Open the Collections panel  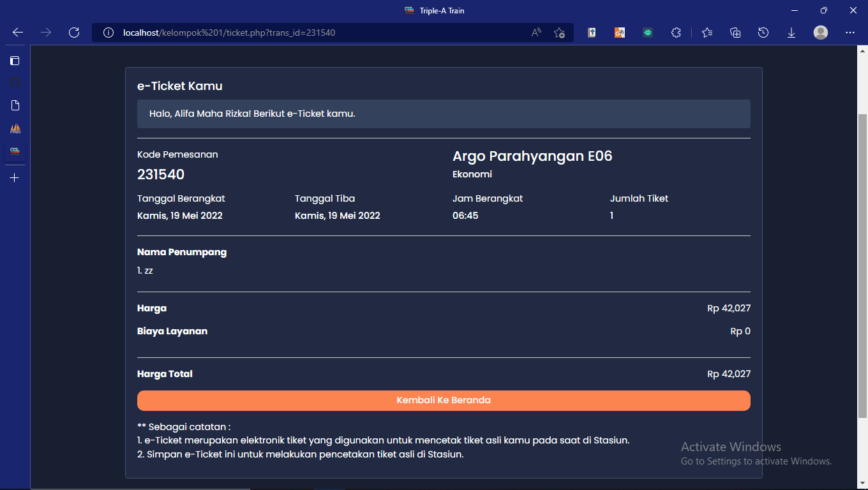tap(735, 32)
